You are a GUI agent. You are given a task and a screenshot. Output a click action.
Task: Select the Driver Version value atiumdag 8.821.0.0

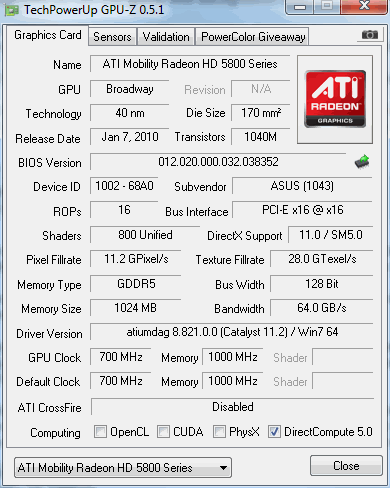tap(232, 332)
